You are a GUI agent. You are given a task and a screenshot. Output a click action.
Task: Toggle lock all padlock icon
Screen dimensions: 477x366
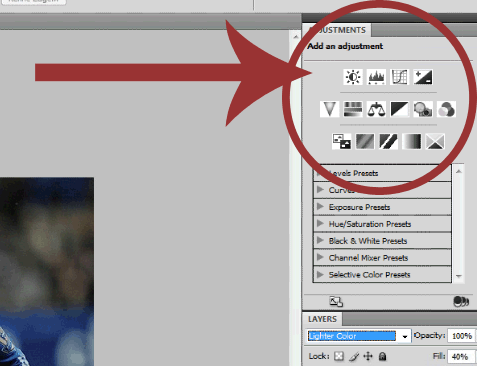[382, 356]
